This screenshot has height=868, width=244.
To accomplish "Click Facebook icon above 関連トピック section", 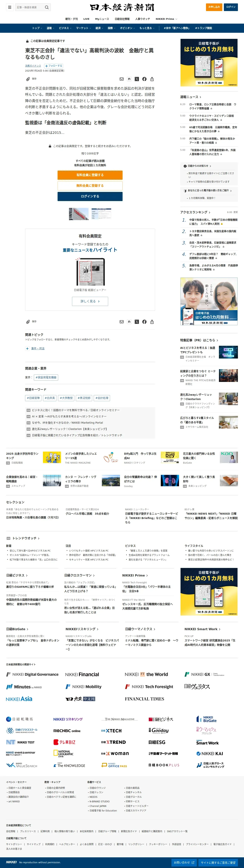I will point(144,322).
